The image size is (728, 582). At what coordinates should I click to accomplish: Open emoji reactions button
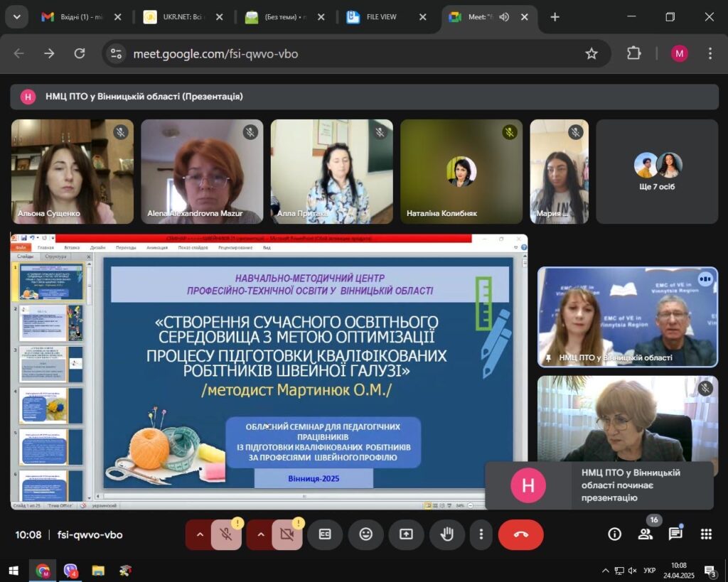click(366, 534)
